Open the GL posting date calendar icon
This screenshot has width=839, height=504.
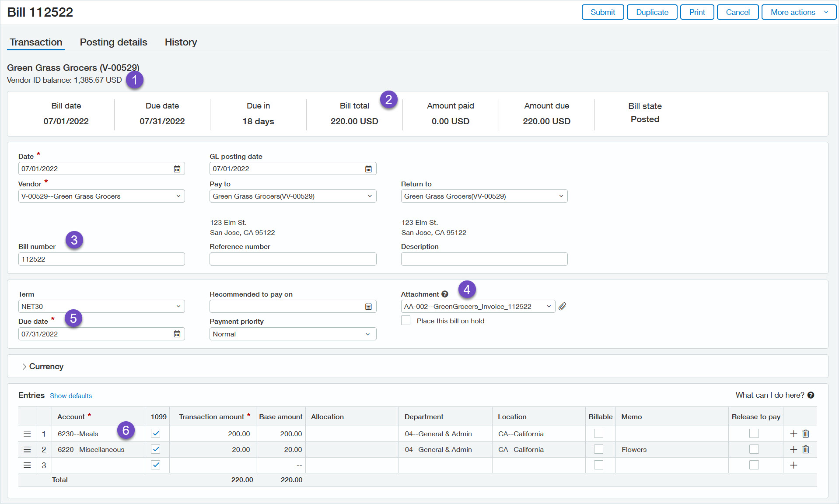pos(368,168)
